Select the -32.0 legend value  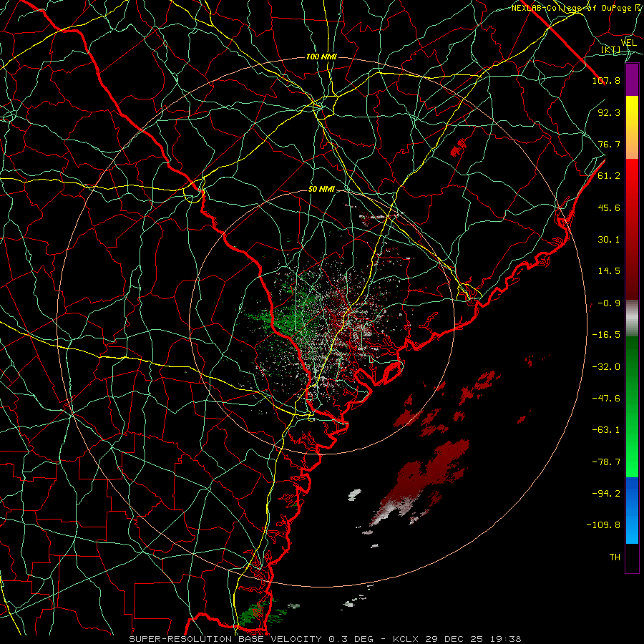tap(606, 367)
